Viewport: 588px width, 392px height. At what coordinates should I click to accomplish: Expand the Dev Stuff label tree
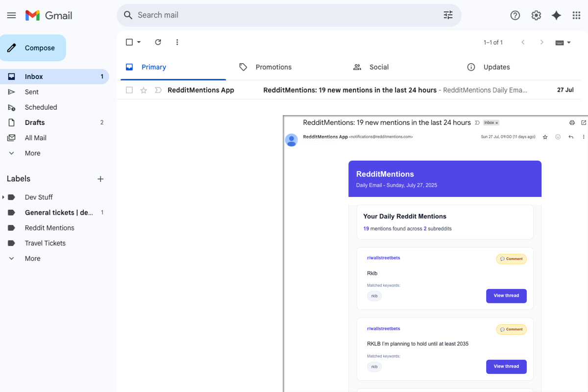coord(3,197)
